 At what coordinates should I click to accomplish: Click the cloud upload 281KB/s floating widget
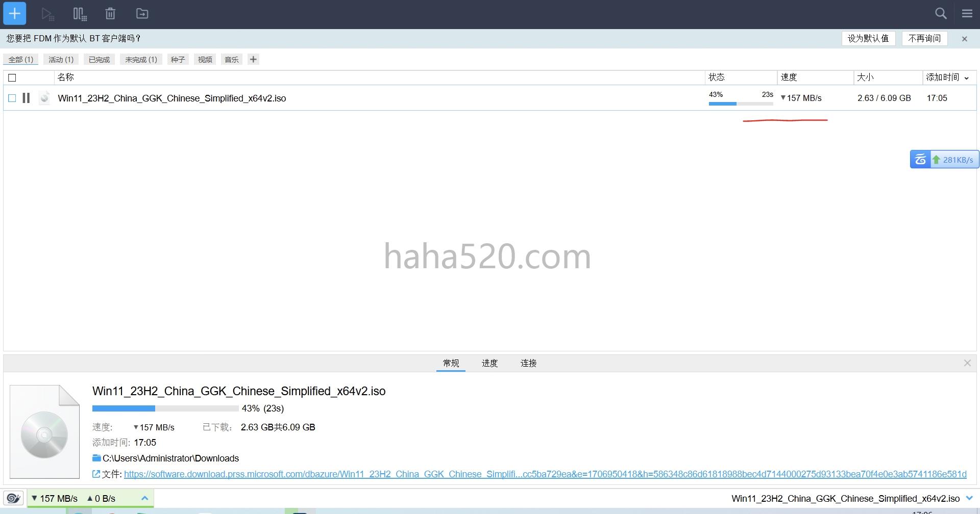(944, 160)
